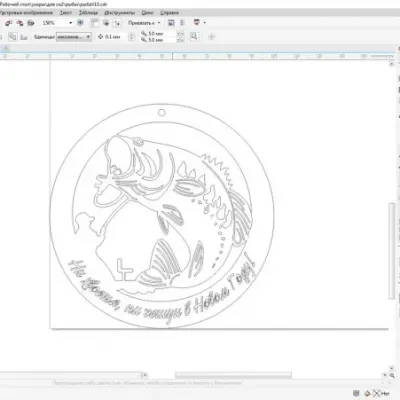The image size is (400, 400).
Task: Click the vertical scrollbar thumb
Action: 392,251
